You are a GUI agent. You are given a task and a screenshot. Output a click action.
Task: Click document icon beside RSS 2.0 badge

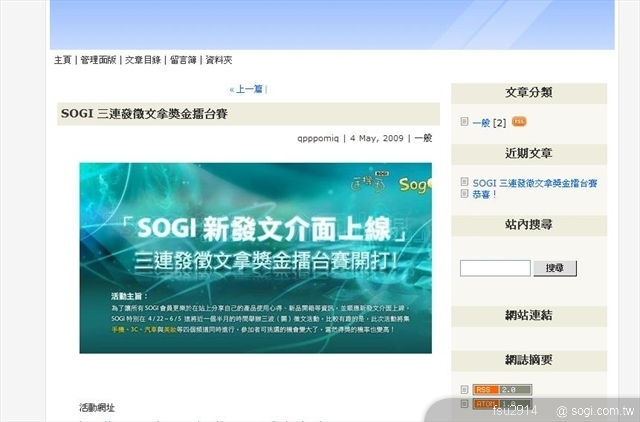464,389
